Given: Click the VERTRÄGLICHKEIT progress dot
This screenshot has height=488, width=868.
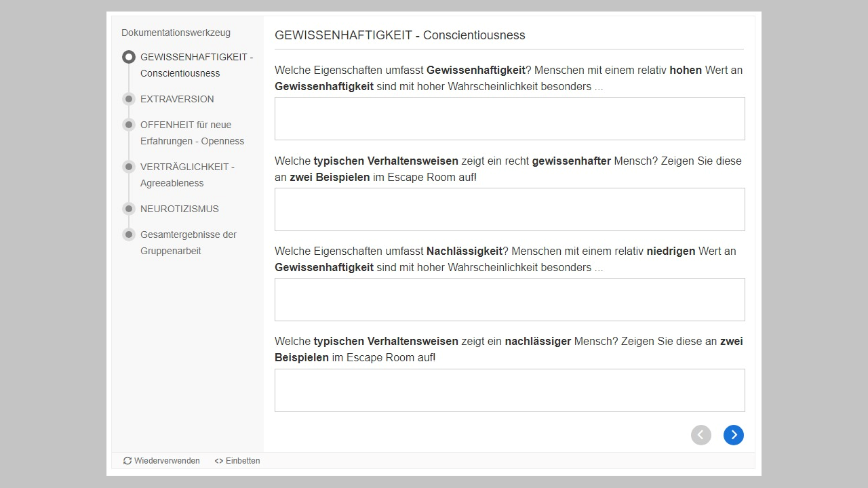Looking at the screenshot, I should (129, 167).
